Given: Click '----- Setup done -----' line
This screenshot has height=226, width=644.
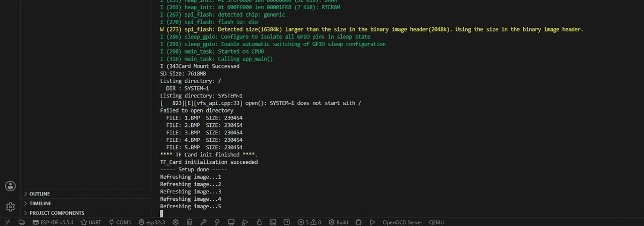Looking at the screenshot, I should 194,169.
